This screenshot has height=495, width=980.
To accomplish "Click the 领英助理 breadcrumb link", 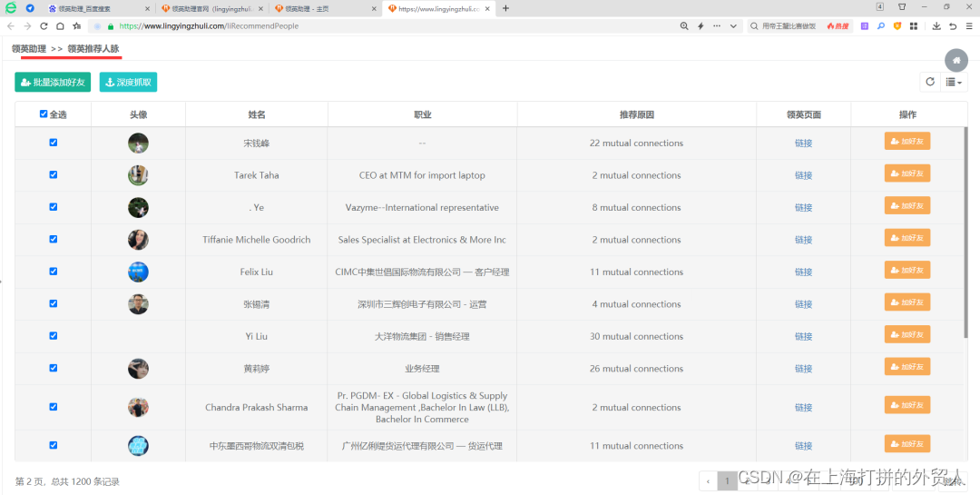I will 29,48.
